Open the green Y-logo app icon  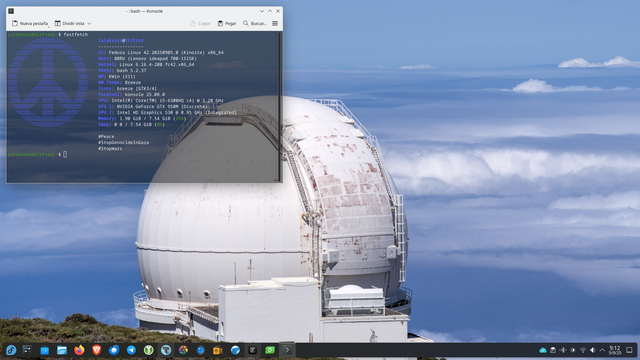[149, 350]
